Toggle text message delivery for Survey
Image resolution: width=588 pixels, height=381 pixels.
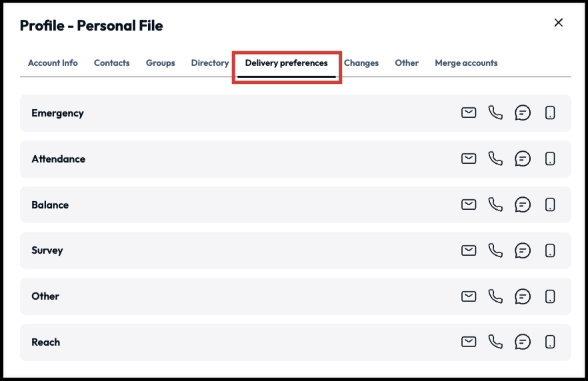[x=523, y=250]
